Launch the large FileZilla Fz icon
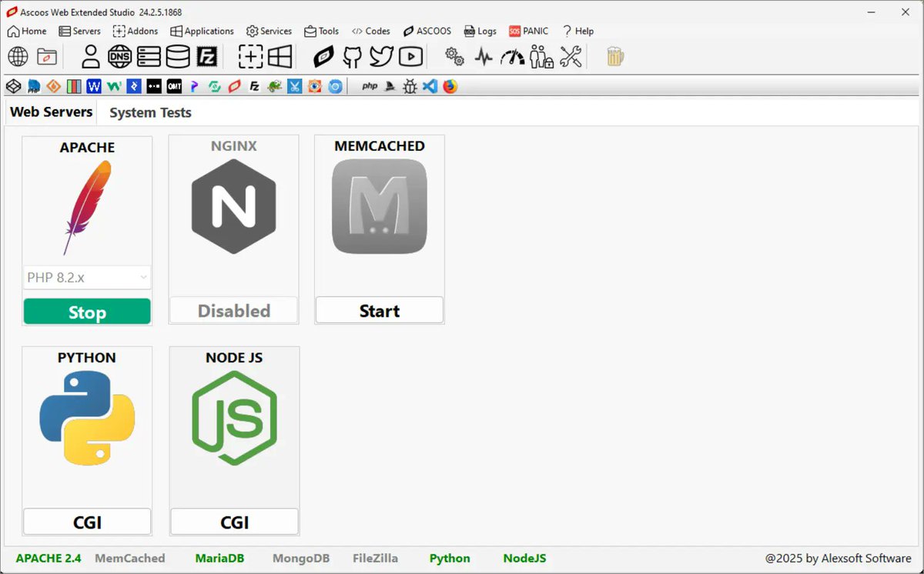Viewport: 924px width, 574px height. (207, 56)
